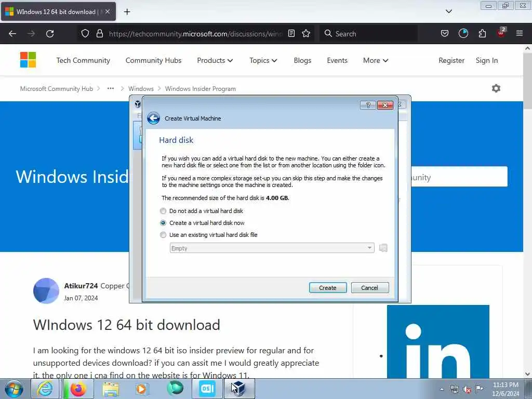Expand the More dropdown

coord(376,60)
